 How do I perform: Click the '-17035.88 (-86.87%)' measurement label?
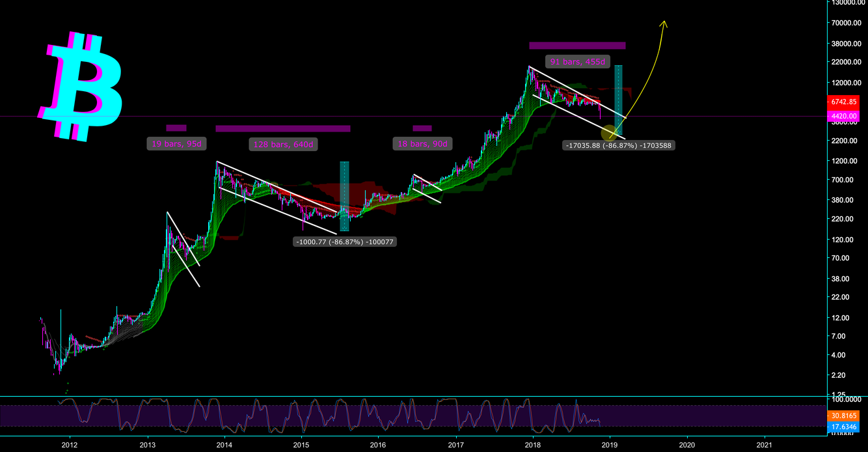tap(619, 145)
